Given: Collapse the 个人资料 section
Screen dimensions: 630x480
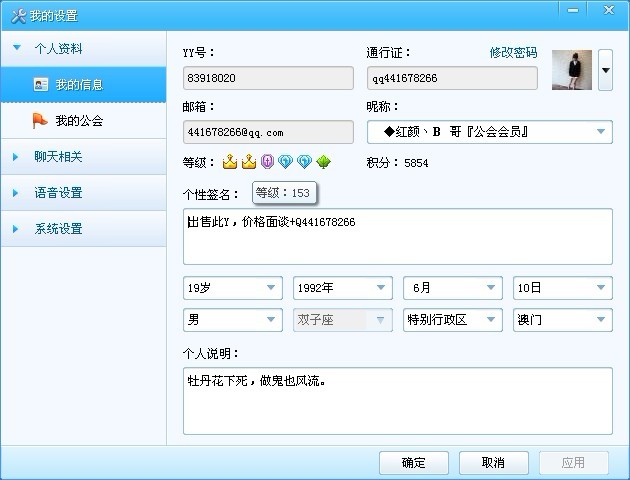Looking at the screenshot, I should tap(84, 49).
